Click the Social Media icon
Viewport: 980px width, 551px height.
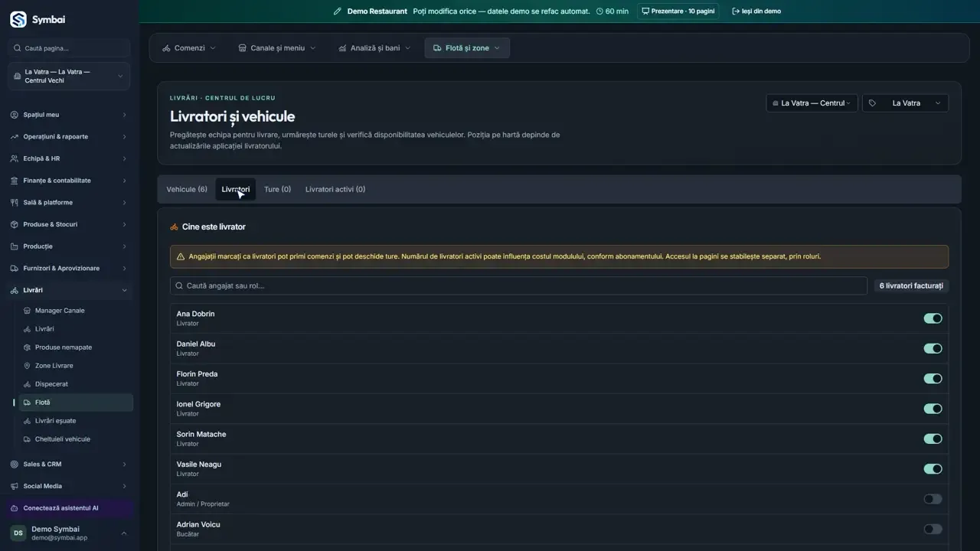(x=15, y=486)
